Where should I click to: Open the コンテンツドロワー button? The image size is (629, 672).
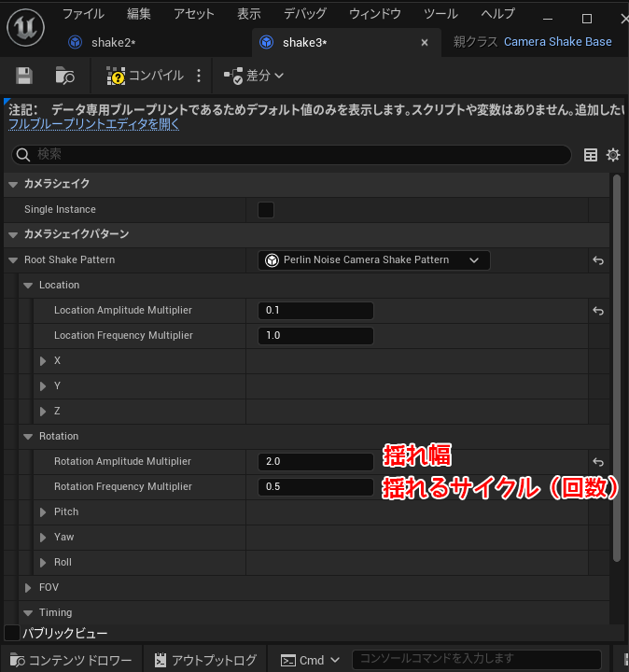click(x=70, y=660)
